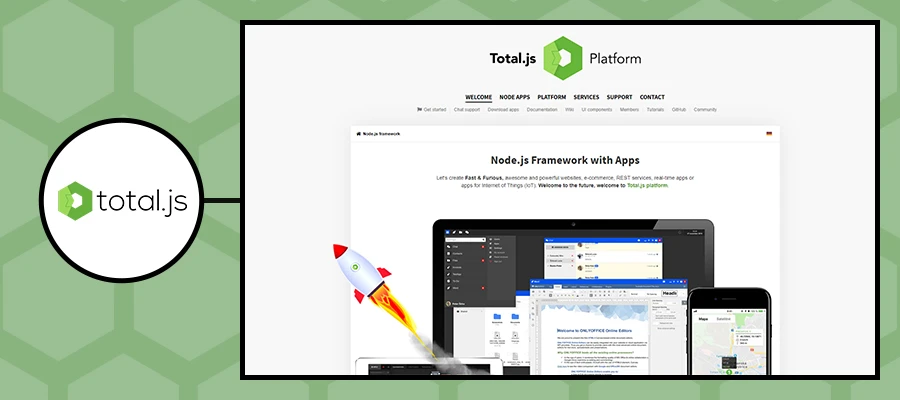Navigate to the CONTACT page

coord(652,97)
